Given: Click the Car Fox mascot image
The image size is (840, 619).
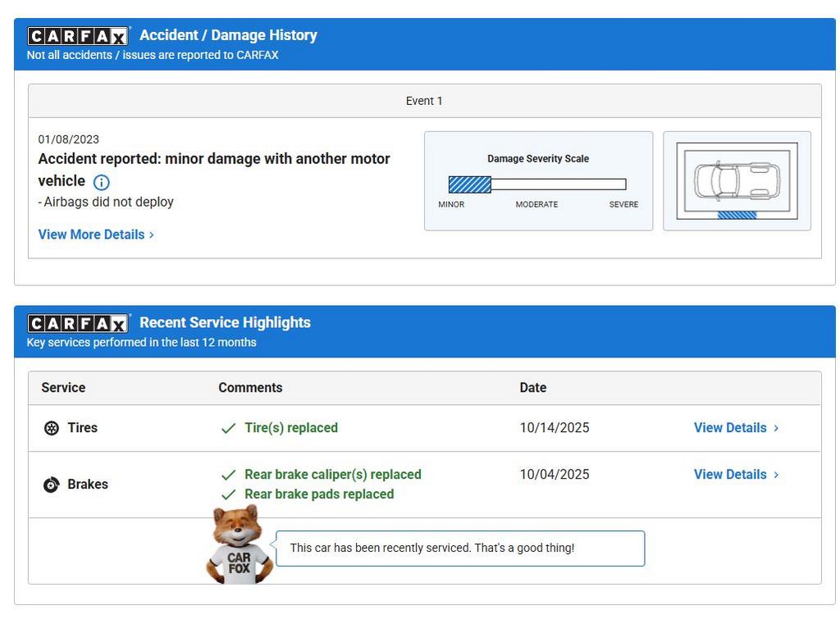Looking at the screenshot, I should [239, 545].
